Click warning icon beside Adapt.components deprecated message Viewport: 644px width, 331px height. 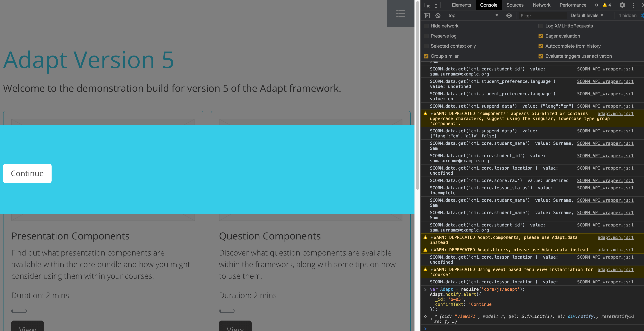click(425, 237)
